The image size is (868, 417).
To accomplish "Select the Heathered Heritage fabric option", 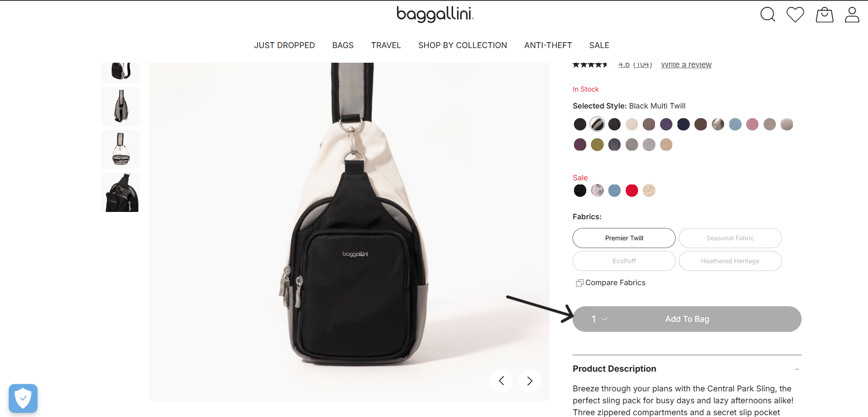I will tap(730, 261).
